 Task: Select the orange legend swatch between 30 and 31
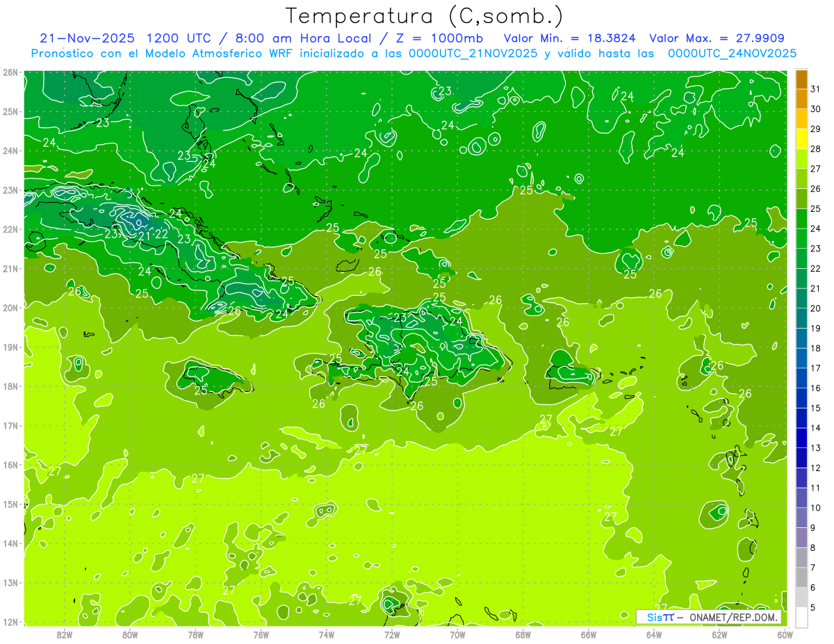pos(801,99)
